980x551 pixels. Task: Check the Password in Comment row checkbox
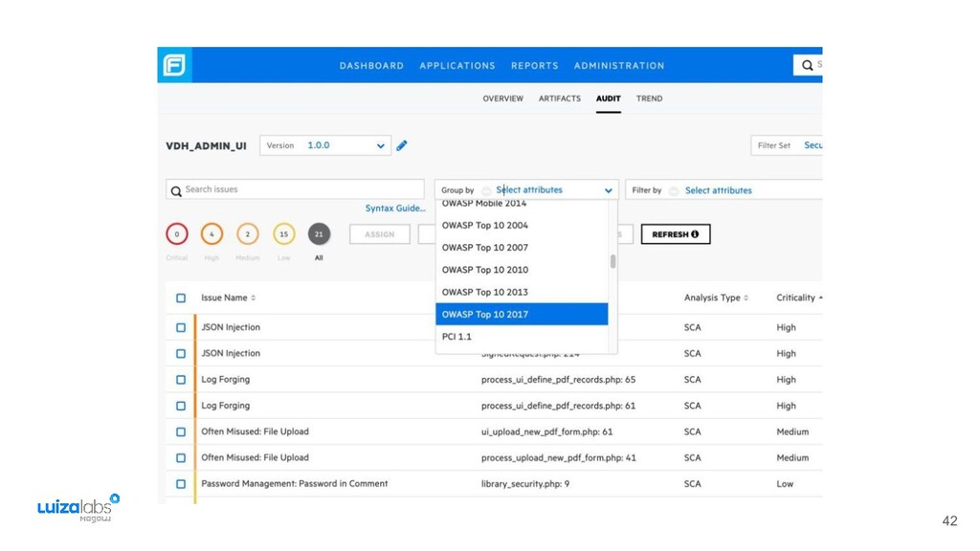tap(181, 484)
